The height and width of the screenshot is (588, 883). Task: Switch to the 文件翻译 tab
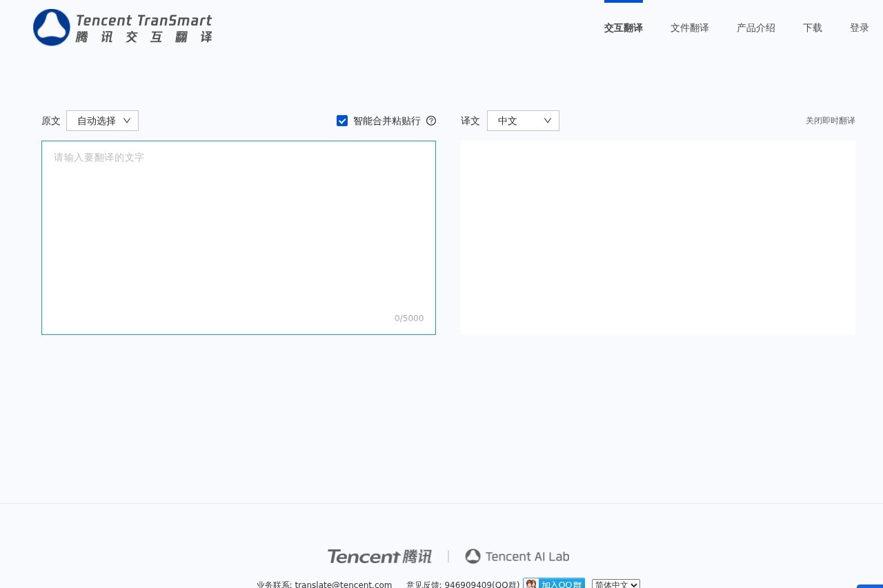pyautogui.click(x=689, y=28)
